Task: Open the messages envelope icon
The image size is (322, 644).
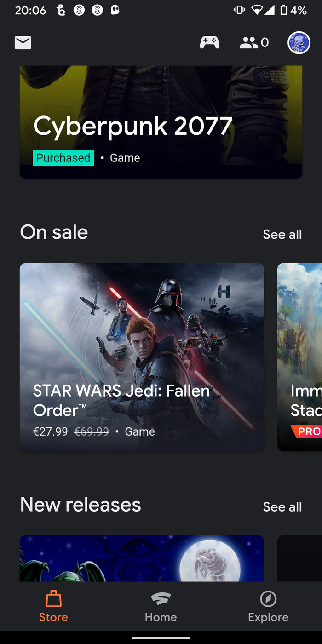Action: pos(23,43)
